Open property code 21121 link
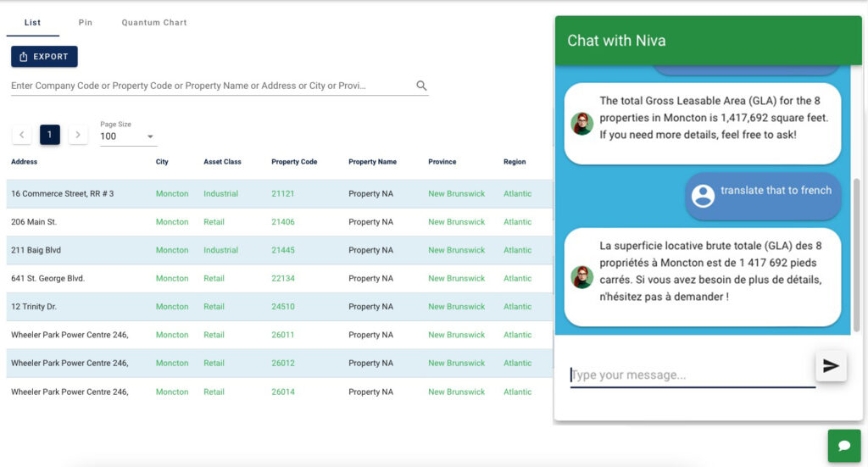Image resolution: width=868 pixels, height=467 pixels. (x=283, y=193)
